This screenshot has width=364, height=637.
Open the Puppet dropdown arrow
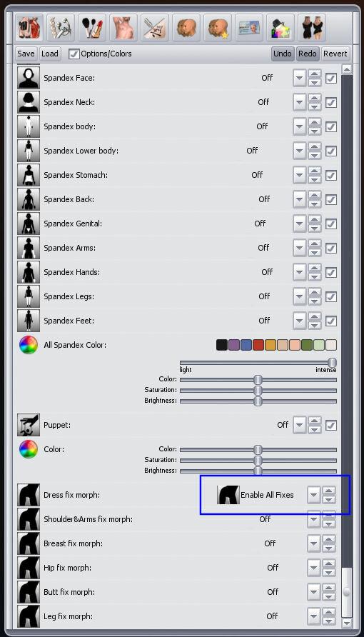coord(300,426)
